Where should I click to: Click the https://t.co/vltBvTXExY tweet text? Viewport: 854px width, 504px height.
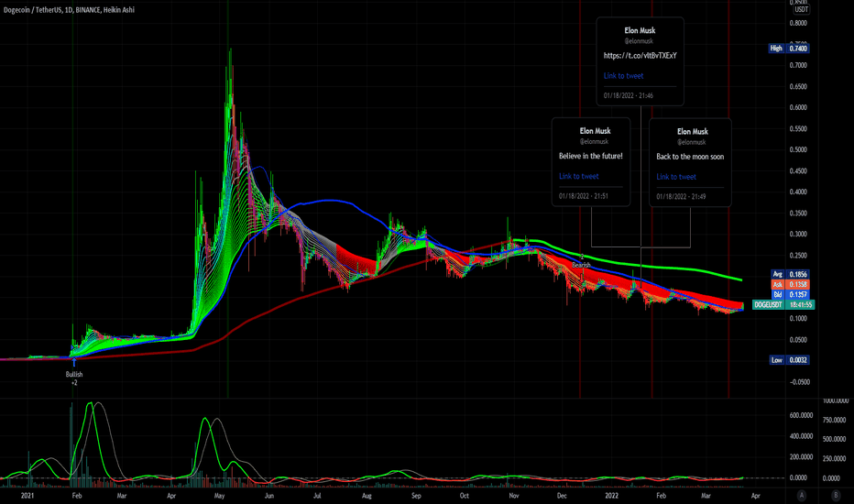point(640,56)
